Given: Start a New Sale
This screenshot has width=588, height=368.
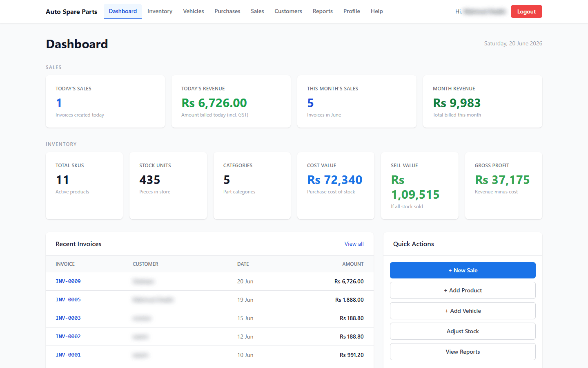Looking at the screenshot, I should pos(463,270).
